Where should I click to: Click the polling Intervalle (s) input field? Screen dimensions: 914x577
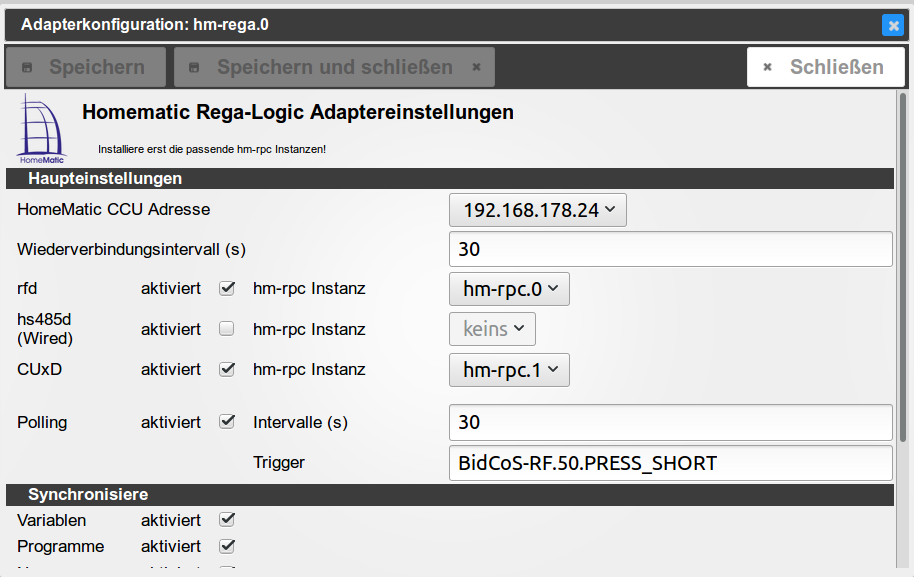coord(670,422)
